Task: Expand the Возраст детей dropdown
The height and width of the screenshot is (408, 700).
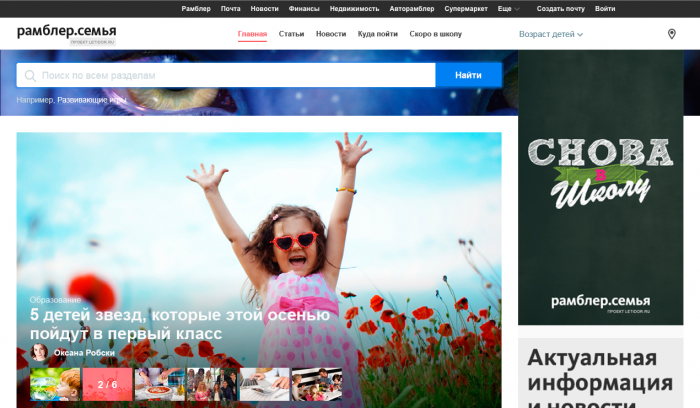Action: (551, 34)
